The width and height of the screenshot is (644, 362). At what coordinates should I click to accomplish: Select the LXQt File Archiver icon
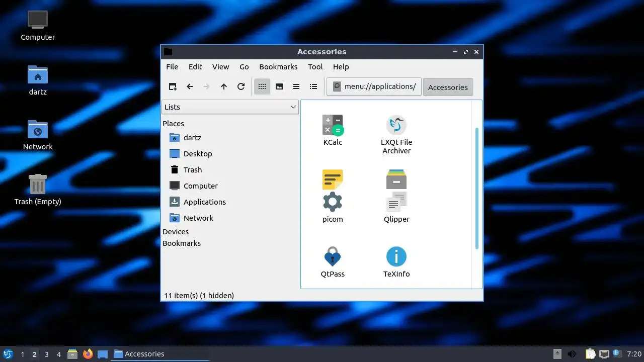click(x=396, y=125)
